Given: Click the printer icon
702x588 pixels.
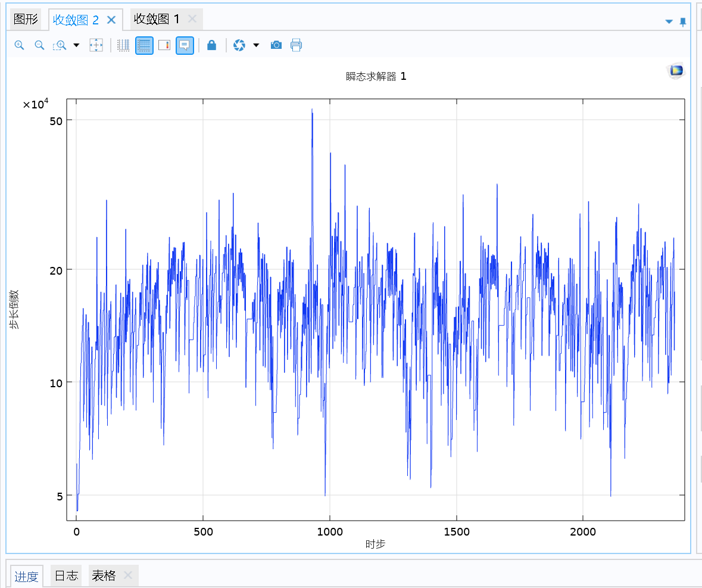Looking at the screenshot, I should coord(297,45).
